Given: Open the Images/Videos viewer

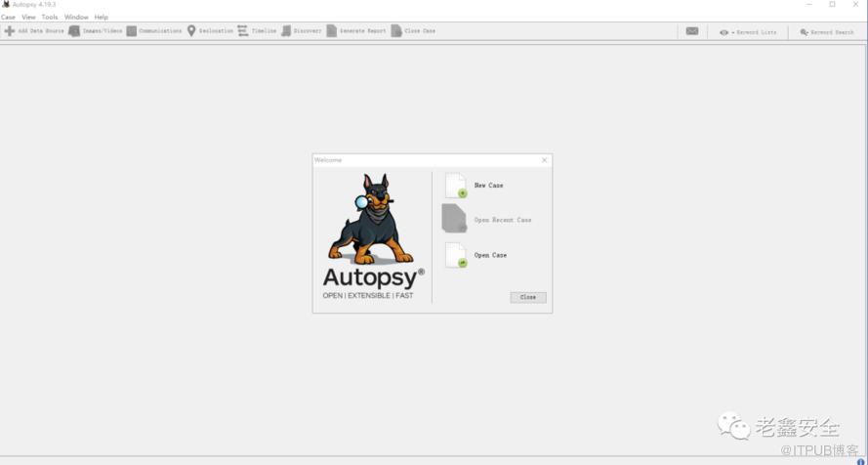Looking at the screenshot, I should point(95,31).
